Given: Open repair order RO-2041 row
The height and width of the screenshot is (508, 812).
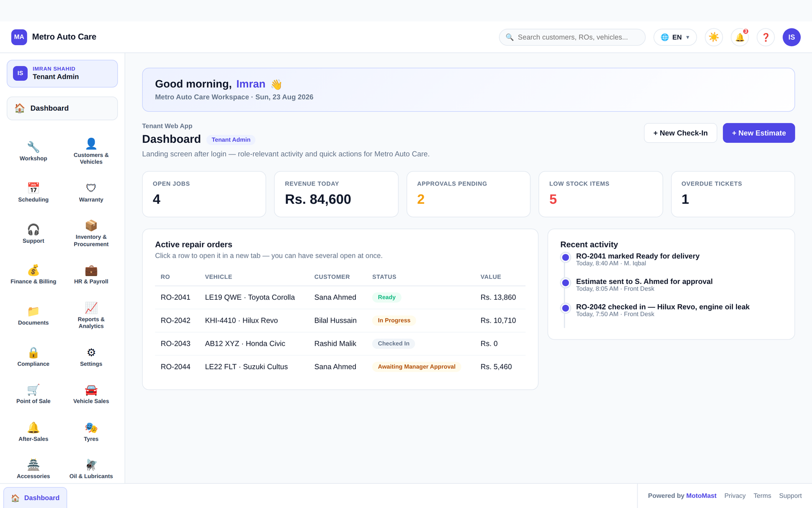Looking at the screenshot, I should tap(340, 297).
